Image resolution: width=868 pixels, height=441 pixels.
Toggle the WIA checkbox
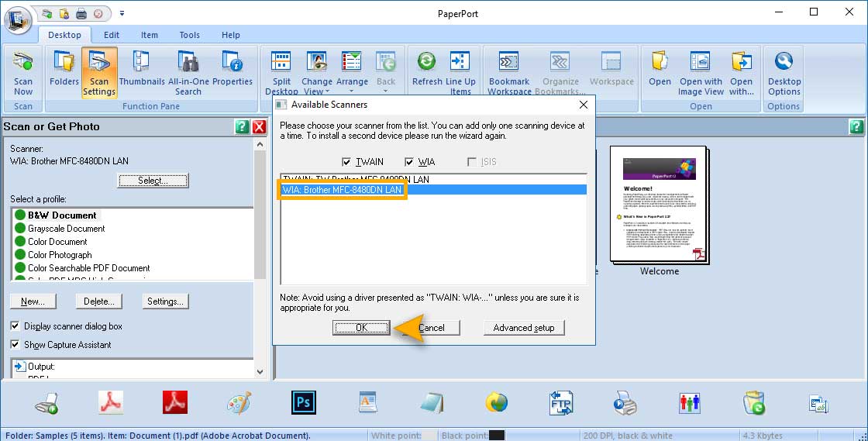pos(409,162)
